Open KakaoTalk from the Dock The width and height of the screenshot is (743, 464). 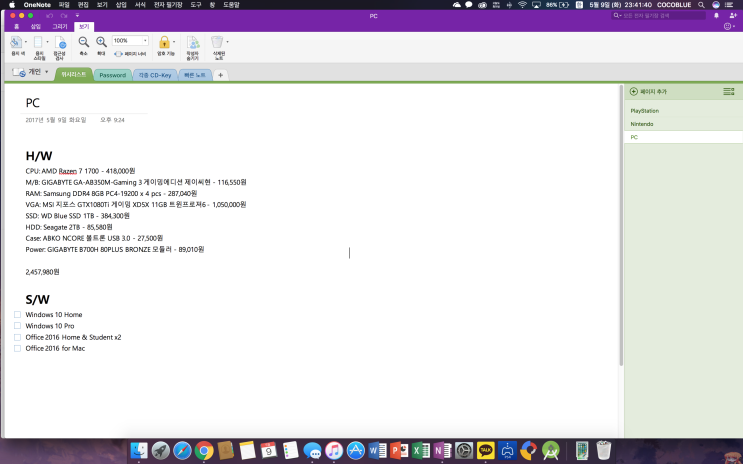[485, 450]
